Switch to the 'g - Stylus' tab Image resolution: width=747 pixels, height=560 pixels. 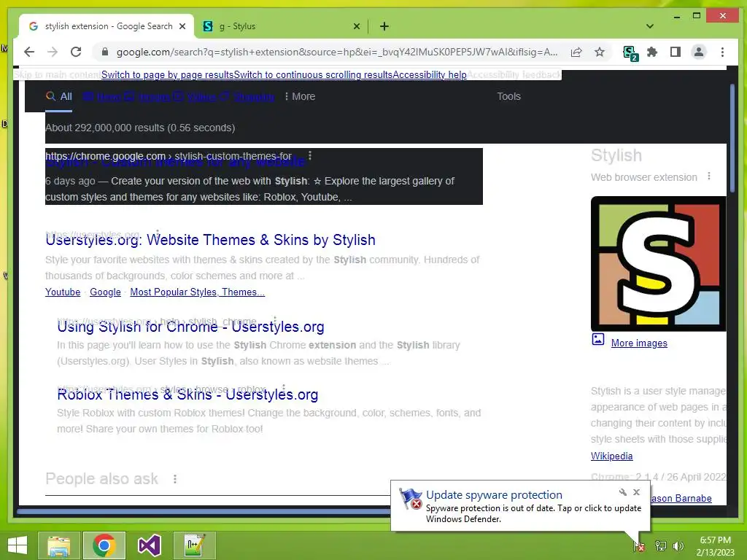coord(281,26)
